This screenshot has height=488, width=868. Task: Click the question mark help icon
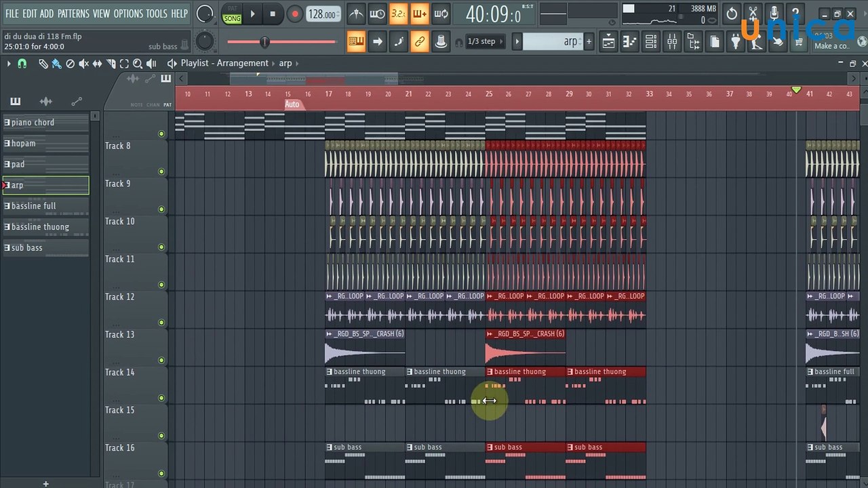tap(795, 14)
